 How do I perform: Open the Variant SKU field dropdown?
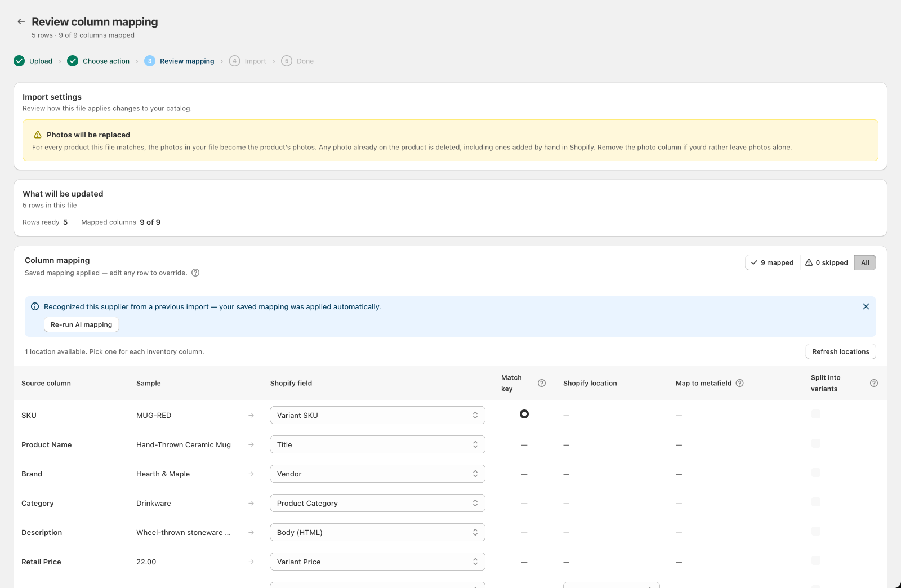(377, 415)
